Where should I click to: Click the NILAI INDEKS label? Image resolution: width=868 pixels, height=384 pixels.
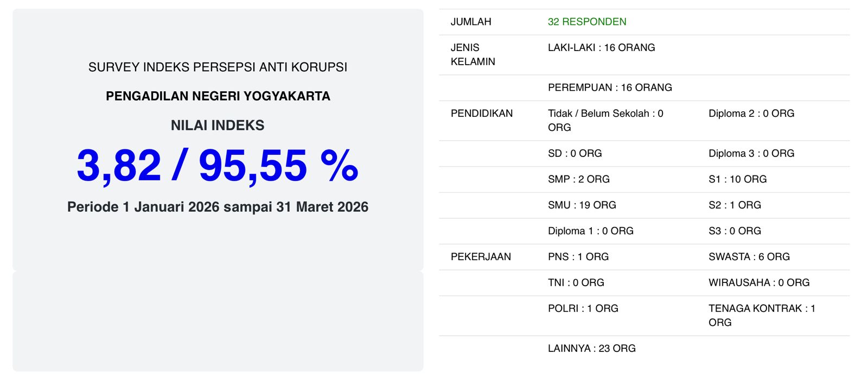(x=218, y=125)
